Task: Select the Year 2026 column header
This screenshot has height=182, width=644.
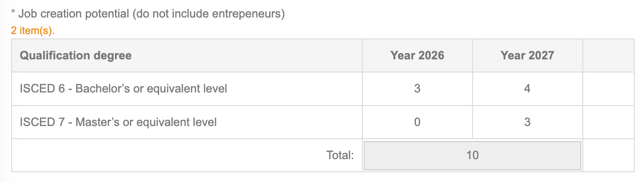Action: (x=417, y=55)
